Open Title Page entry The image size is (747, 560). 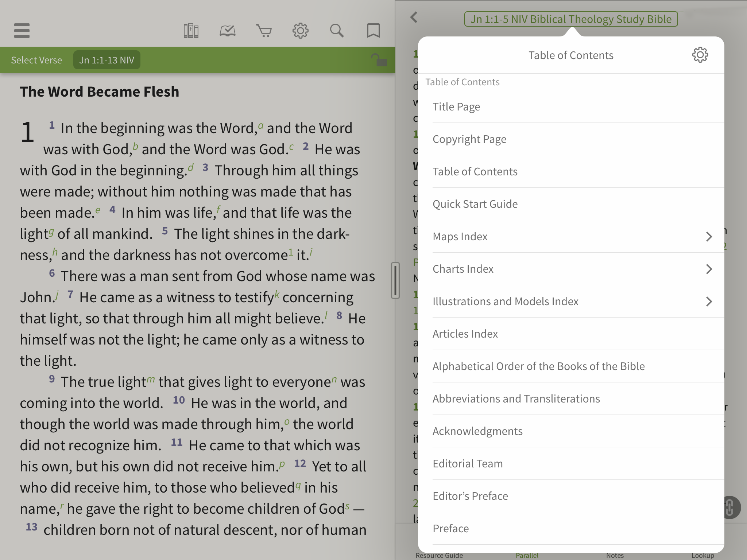[571, 107]
